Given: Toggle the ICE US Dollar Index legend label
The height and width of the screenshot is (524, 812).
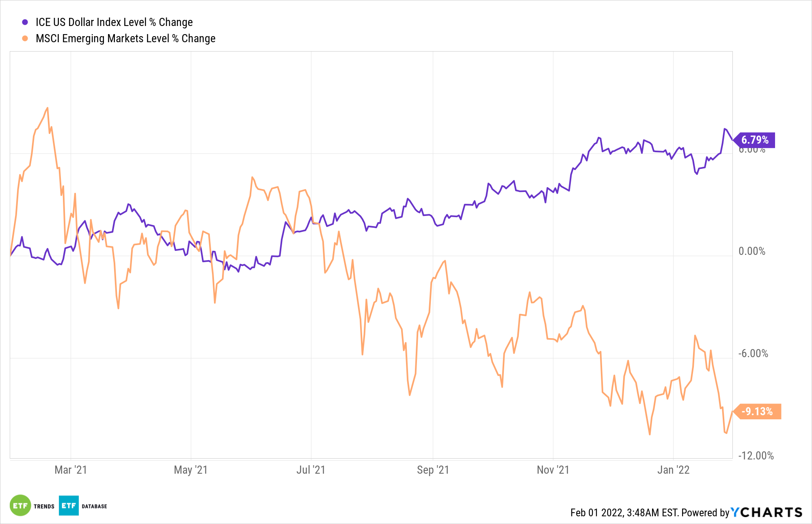Looking at the screenshot, I should (114, 22).
